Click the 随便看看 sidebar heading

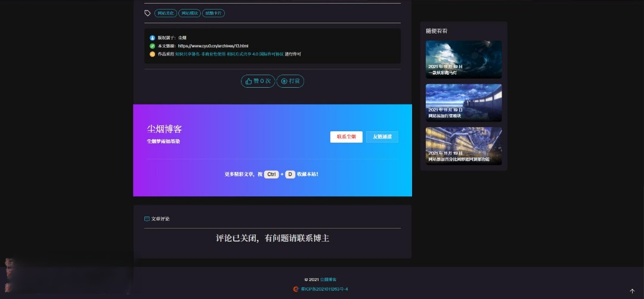click(x=436, y=31)
